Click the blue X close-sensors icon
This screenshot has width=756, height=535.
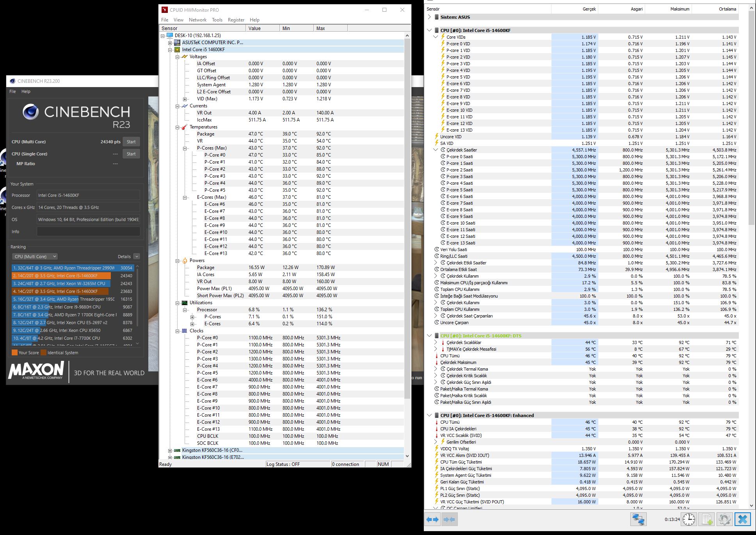(743, 519)
